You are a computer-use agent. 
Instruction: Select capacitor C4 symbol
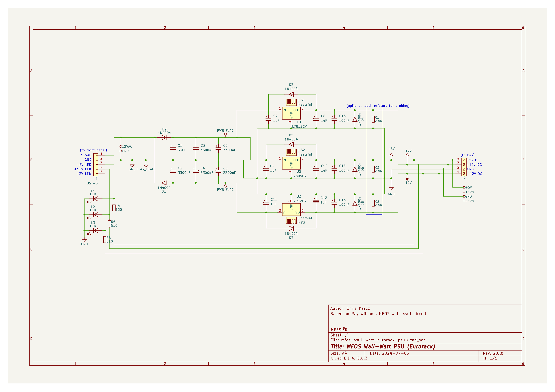[x=196, y=171]
